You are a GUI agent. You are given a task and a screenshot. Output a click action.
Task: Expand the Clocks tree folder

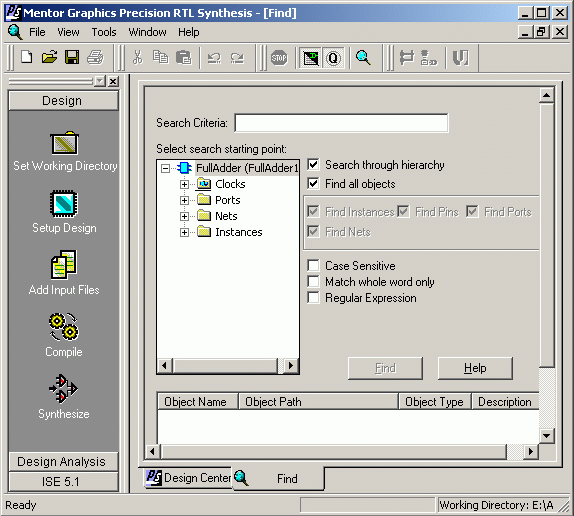click(x=184, y=184)
